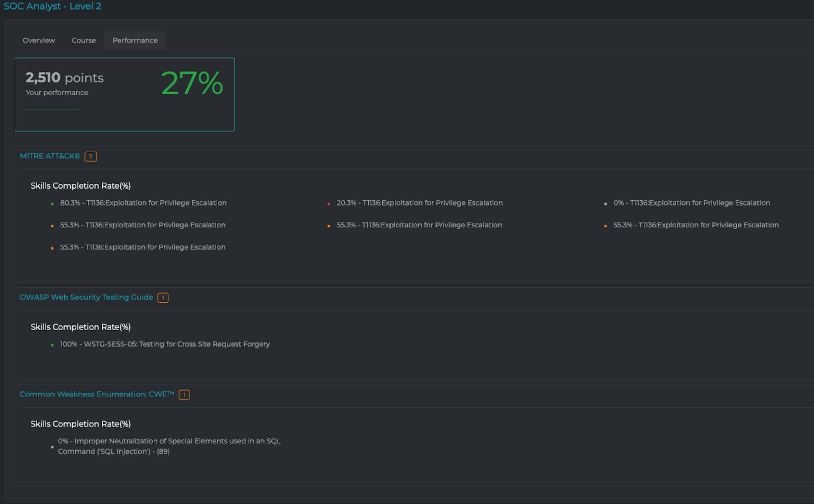Viewport: 814px width, 504px height.
Task: Click the "1" badge beside OWASP Web Security Testing Guide
Action: 163,297
